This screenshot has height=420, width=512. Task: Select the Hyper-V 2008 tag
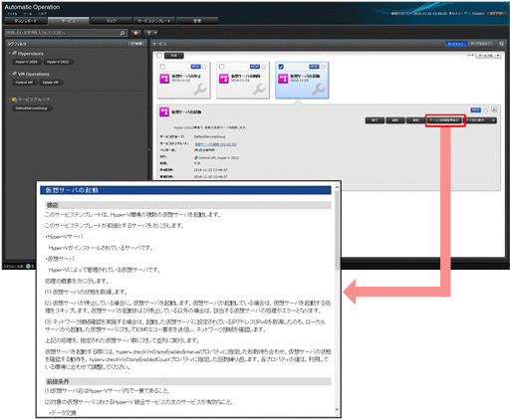tap(27, 62)
